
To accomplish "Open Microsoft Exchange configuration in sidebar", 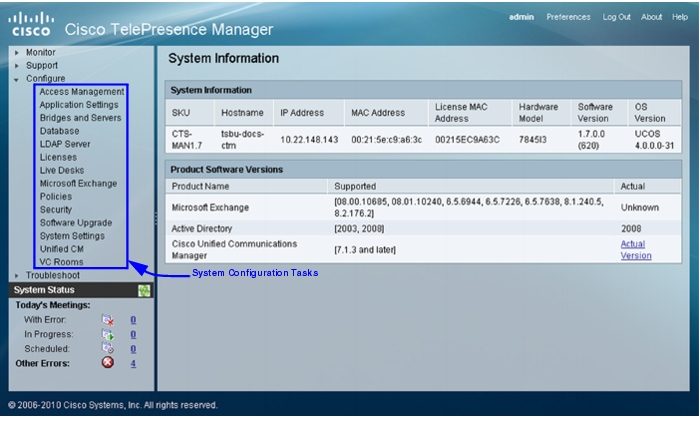I will pyautogui.click(x=78, y=183).
